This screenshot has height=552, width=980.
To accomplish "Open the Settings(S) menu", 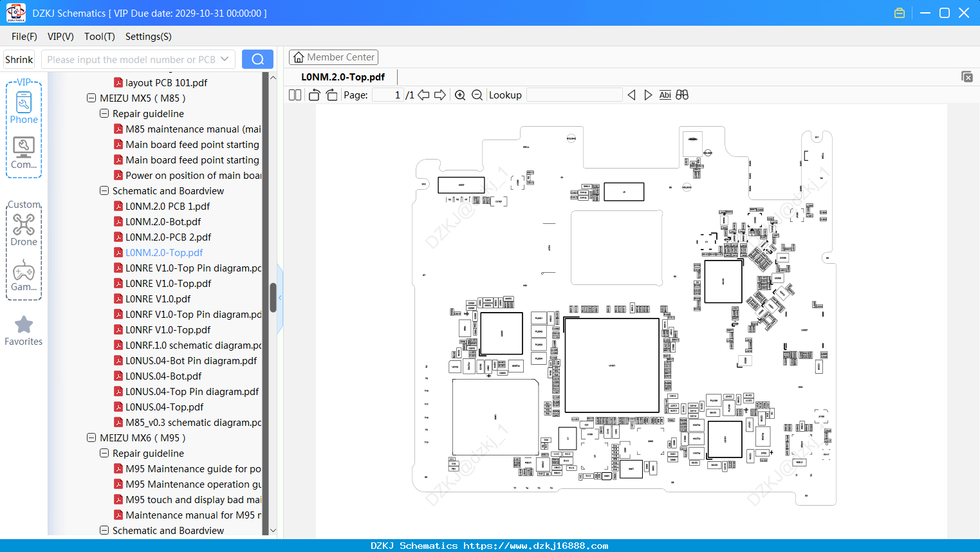I will click(149, 37).
